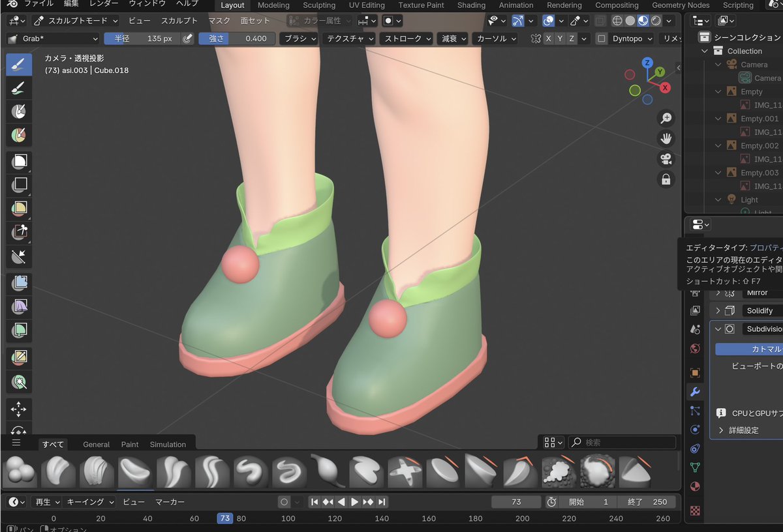
Task: Open the Object Data green triangle tab
Action: pos(695,467)
